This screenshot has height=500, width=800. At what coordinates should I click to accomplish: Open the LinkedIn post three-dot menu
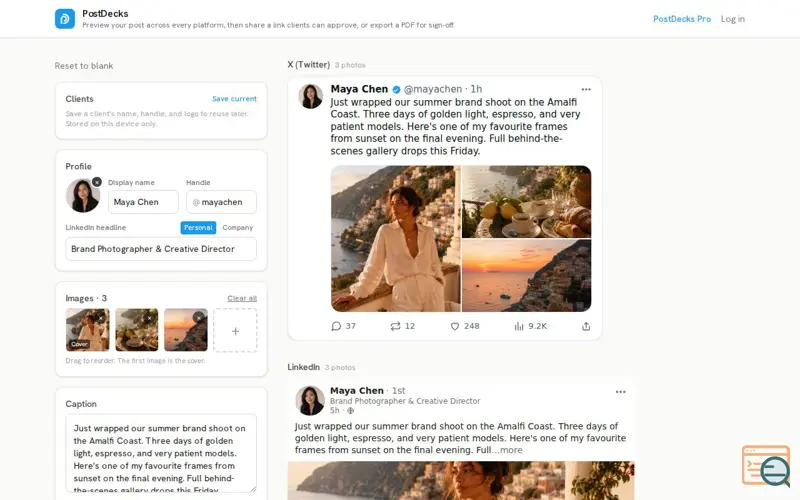[x=620, y=392]
